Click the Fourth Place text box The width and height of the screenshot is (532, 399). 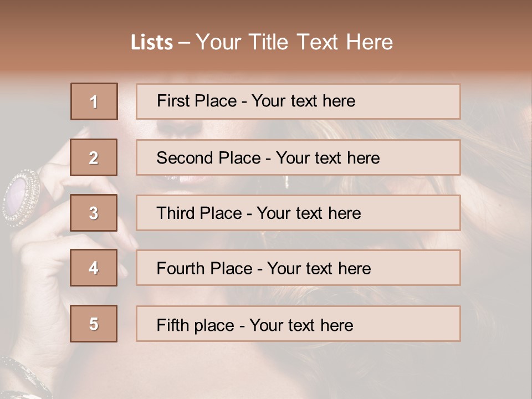click(298, 268)
